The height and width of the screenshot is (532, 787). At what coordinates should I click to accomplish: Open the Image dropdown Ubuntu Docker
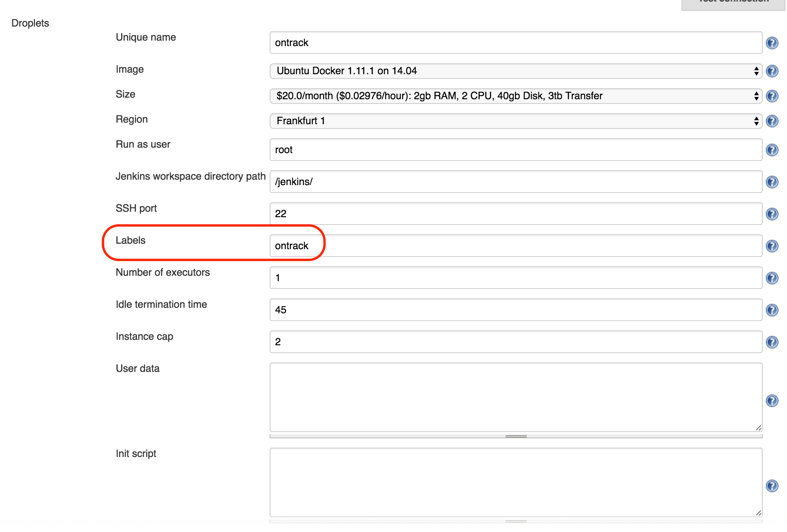tap(515, 71)
